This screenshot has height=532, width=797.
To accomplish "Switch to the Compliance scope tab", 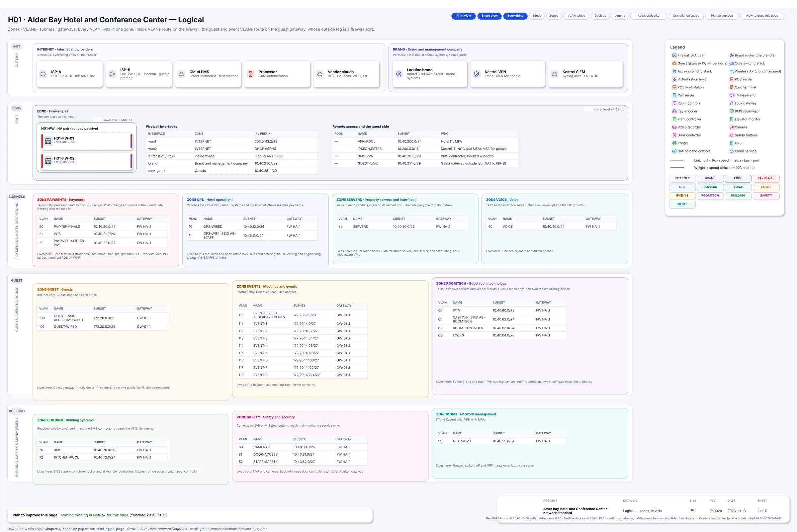I will (686, 16).
